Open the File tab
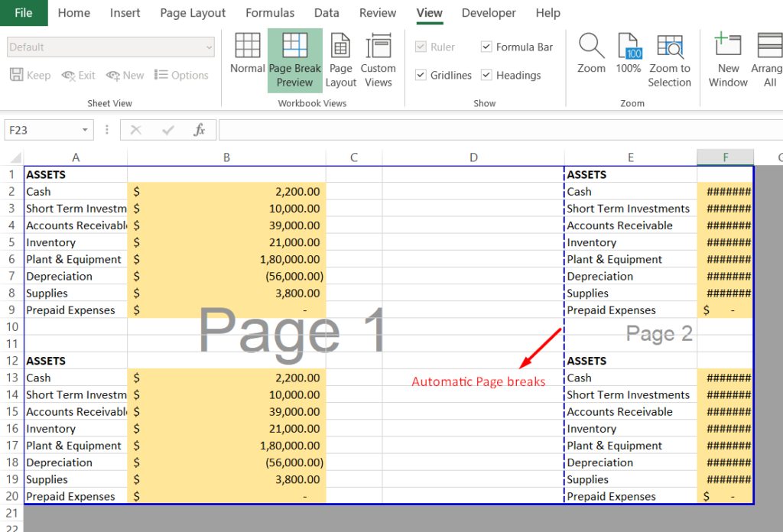 click(24, 13)
